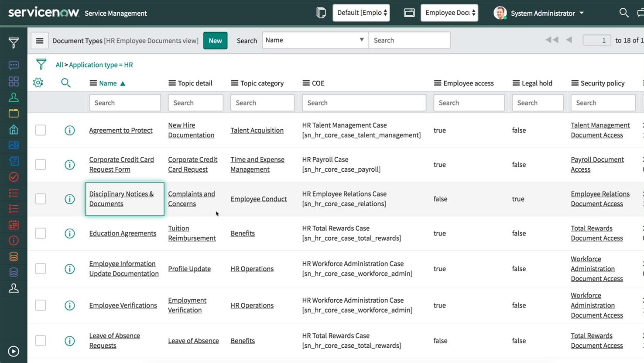Tick the Employee Verifications row checkbox
644x363 pixels.
click(41, 305)
